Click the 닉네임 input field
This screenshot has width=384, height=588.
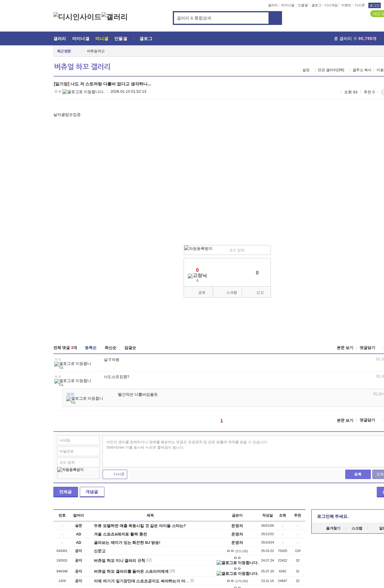78,440
